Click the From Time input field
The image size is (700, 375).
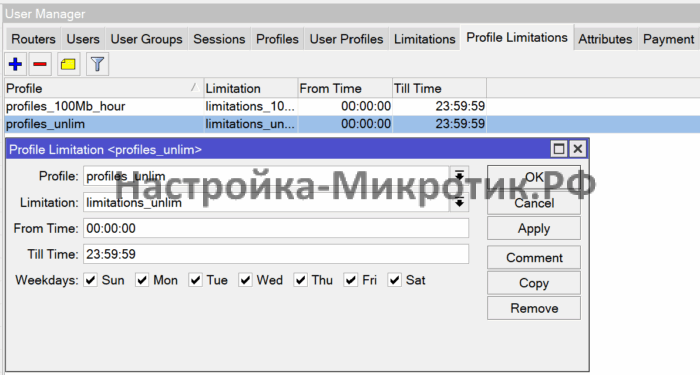[x=276, y=228]
